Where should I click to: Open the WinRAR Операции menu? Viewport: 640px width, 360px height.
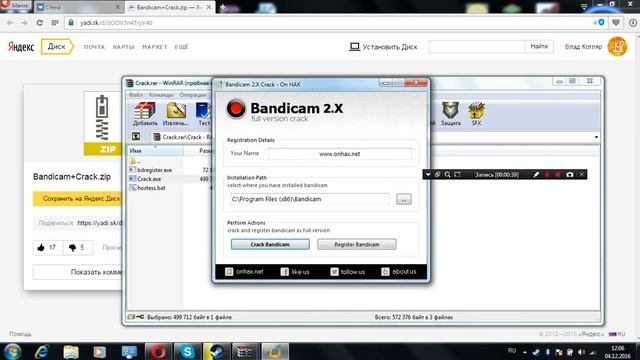193,95
